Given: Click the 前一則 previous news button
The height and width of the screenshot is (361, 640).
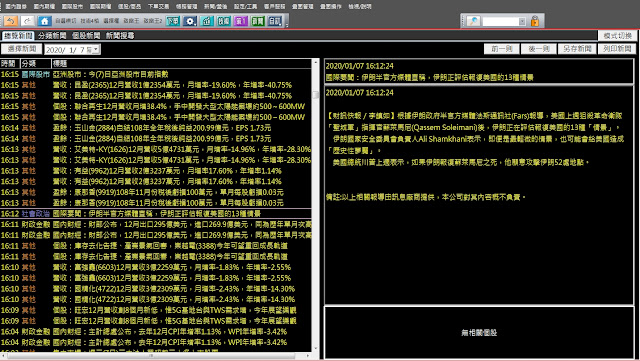Looking at the screenshot, I should (x=502, y=49).
